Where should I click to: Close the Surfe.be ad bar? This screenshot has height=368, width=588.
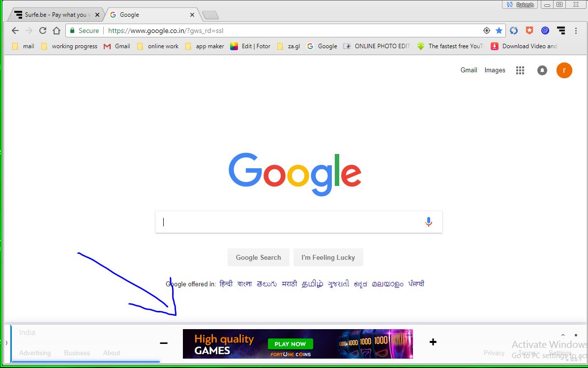(x=576, y=335)
